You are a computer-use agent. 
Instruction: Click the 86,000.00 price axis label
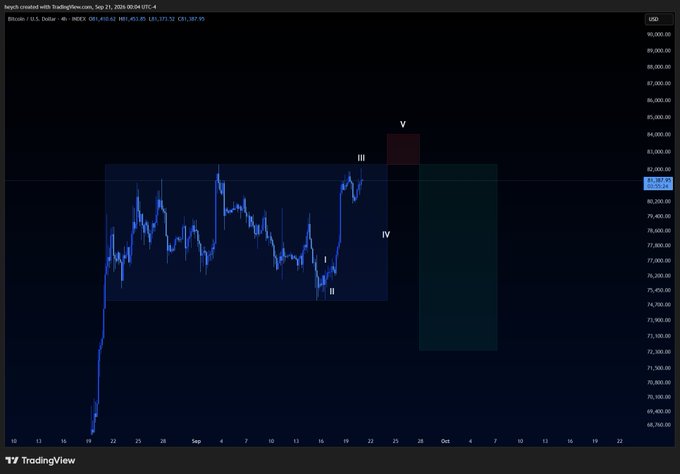(x=659, y=100)
